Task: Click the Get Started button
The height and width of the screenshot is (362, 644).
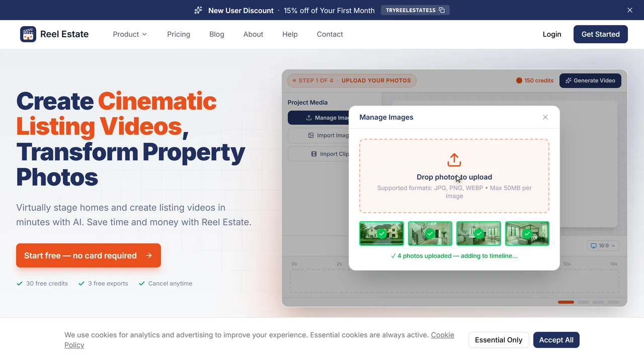Action: (601, 34)
